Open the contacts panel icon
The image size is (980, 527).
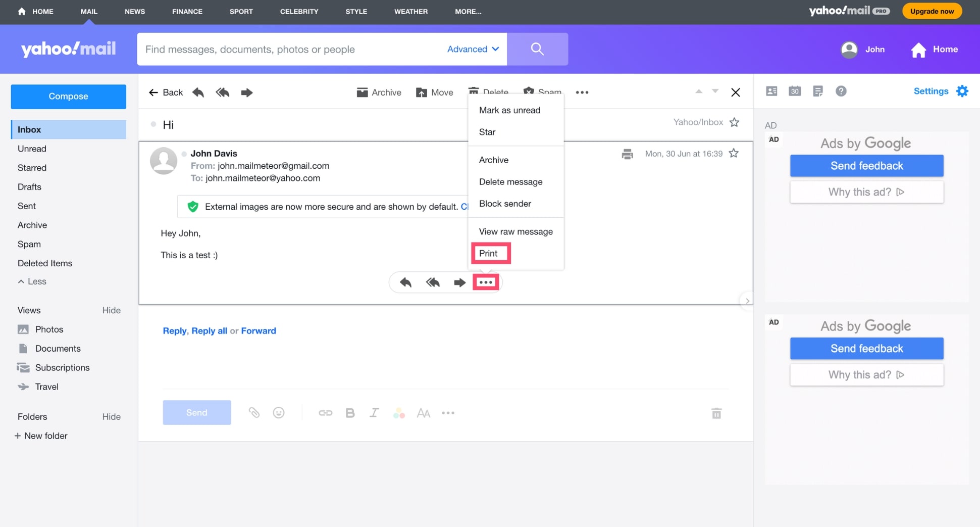(x=771, y=91)
